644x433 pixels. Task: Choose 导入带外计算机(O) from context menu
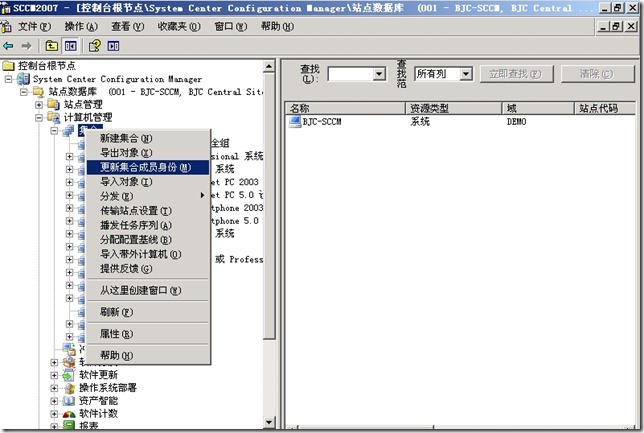click(x=148, y=254)
